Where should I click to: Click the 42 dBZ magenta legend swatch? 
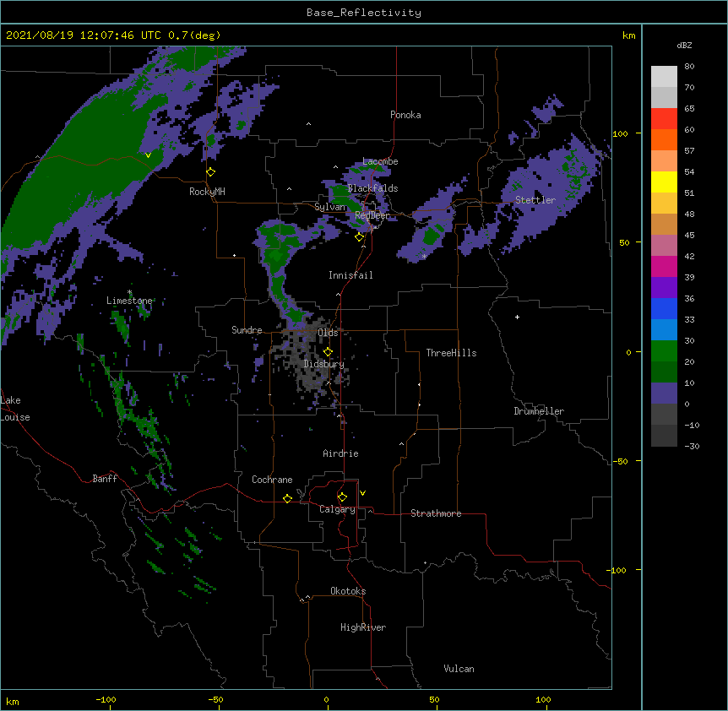(664, 266)
